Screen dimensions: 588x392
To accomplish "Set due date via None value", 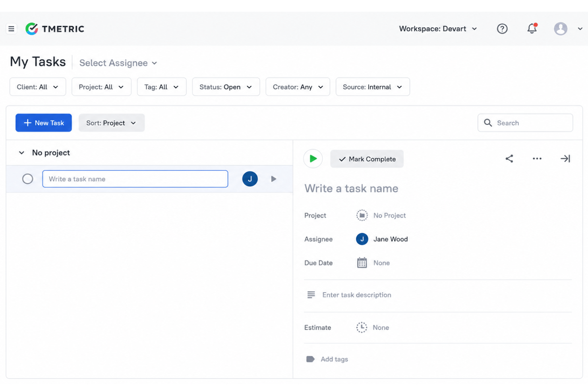I will tap(381, 263).
